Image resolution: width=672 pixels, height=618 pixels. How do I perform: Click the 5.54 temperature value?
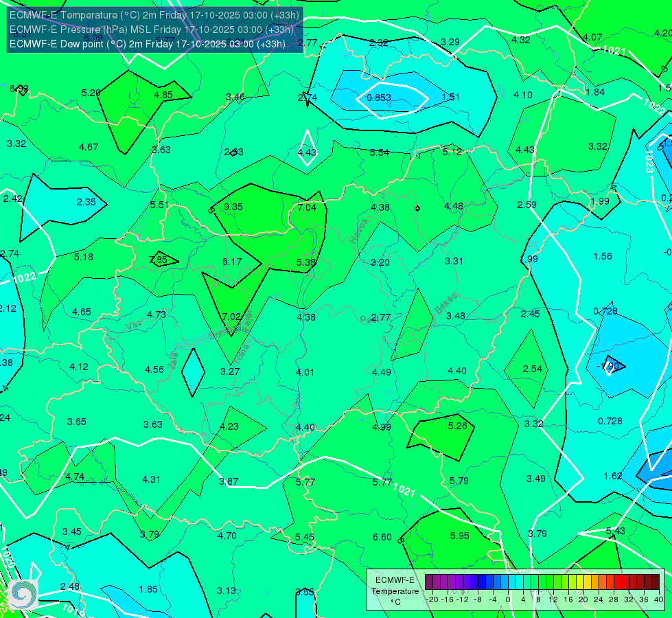pyautogui.click(x=380, y=152)
